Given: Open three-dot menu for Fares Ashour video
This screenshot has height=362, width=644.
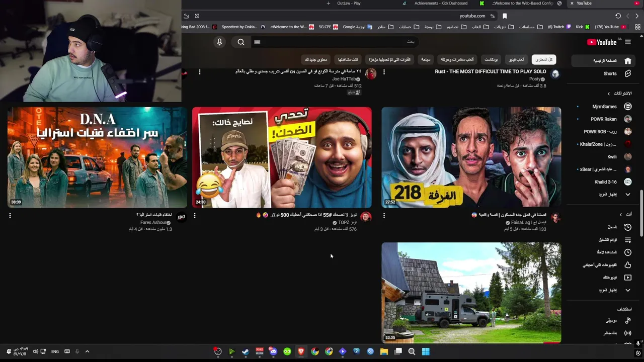Looking at the screenshot, I should tap(10, 216).
